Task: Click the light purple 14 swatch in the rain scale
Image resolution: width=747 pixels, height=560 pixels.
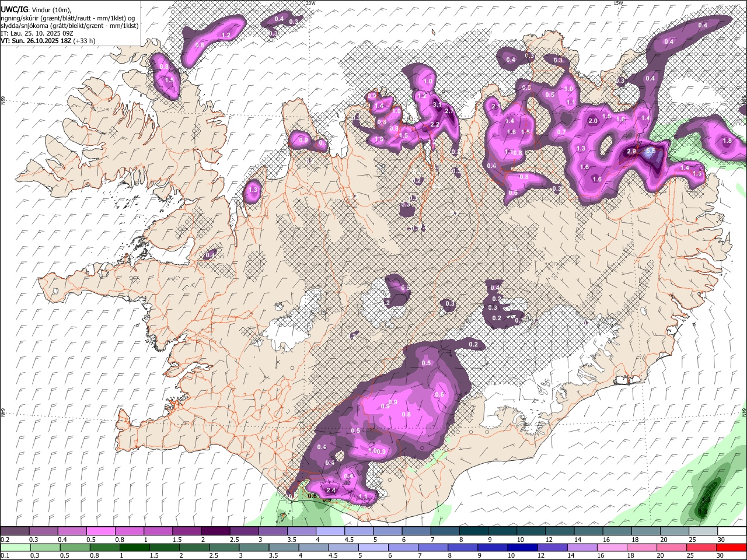Action: (582, 548)
